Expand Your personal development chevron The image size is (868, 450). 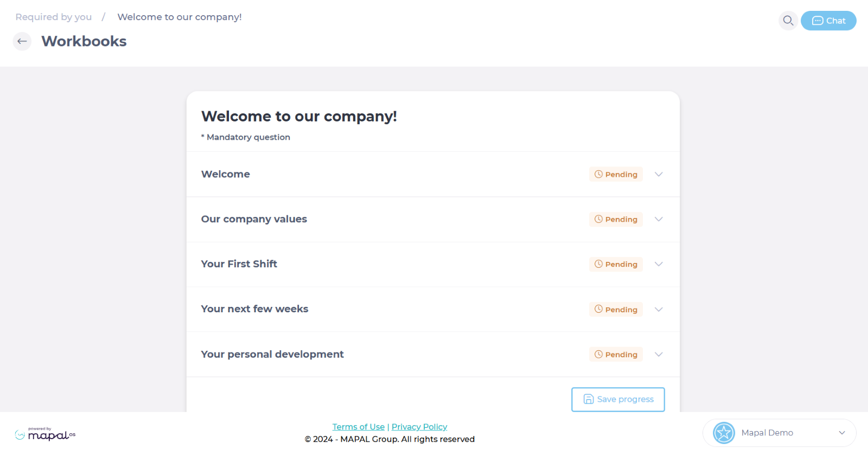click(x=659, y=354)
